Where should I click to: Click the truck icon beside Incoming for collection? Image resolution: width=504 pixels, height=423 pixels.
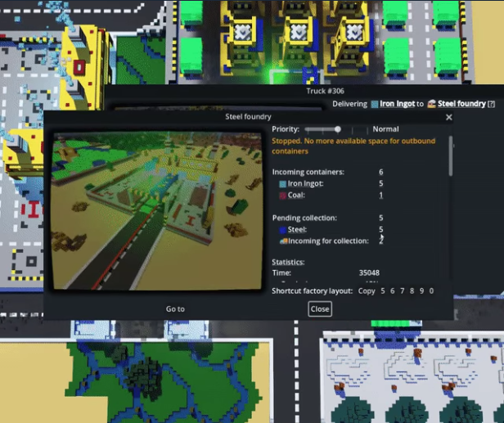[x=283, y=241]
